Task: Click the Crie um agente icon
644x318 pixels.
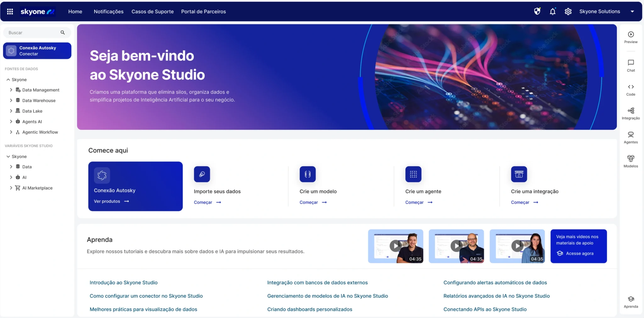Action: [x=413, y=174]
